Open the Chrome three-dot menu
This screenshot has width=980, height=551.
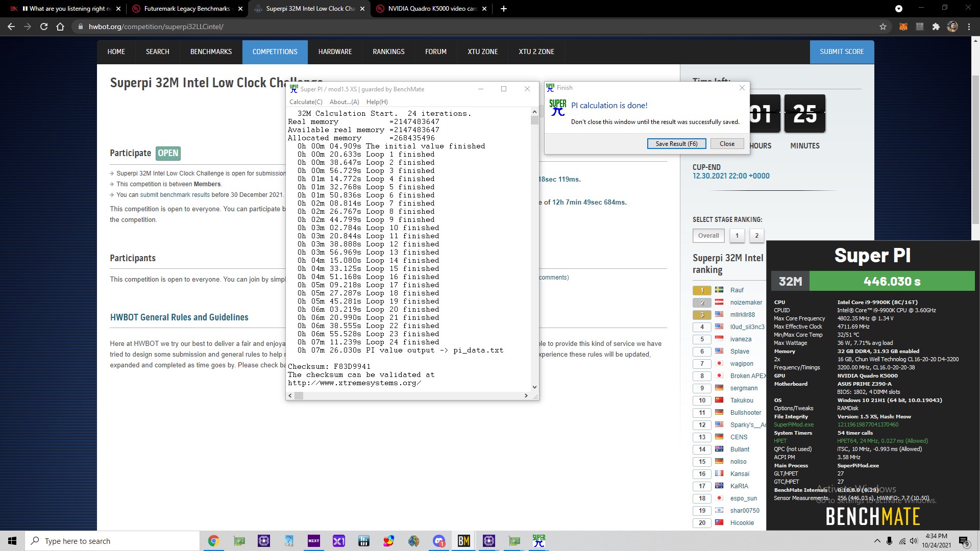(x=969, y=27)
